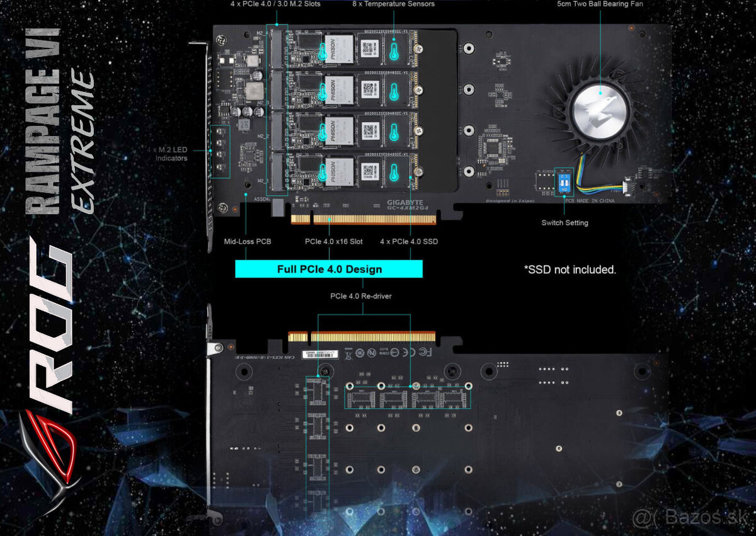Click the Mid-Loss PCB label
Image resolution: width=756 pixels, height=536 pixels.
click(248, 241)
